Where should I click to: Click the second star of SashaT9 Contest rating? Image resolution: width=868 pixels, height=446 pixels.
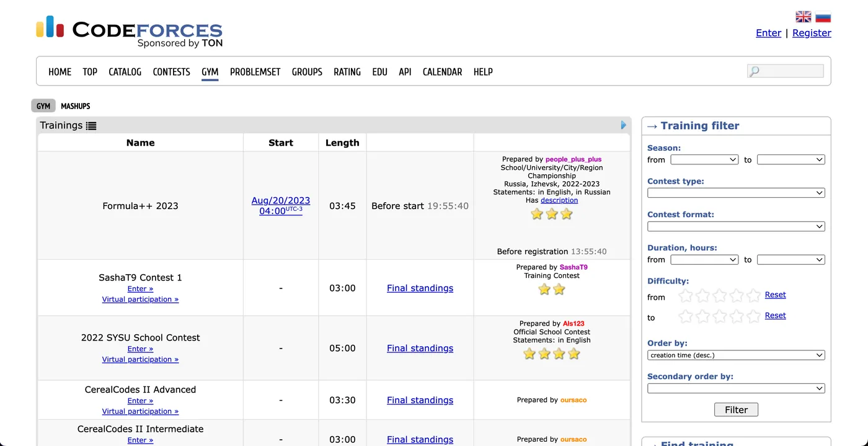pos(559,289)
